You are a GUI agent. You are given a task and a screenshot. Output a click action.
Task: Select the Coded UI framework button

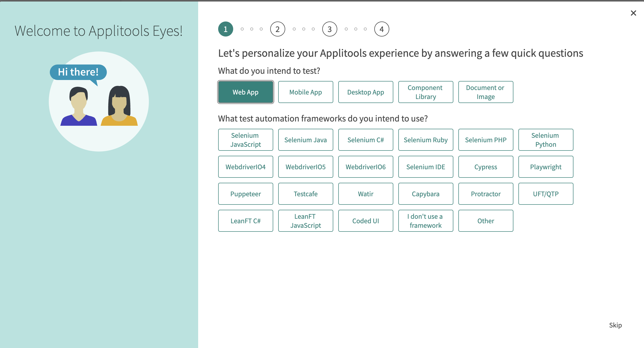(365, 221)
